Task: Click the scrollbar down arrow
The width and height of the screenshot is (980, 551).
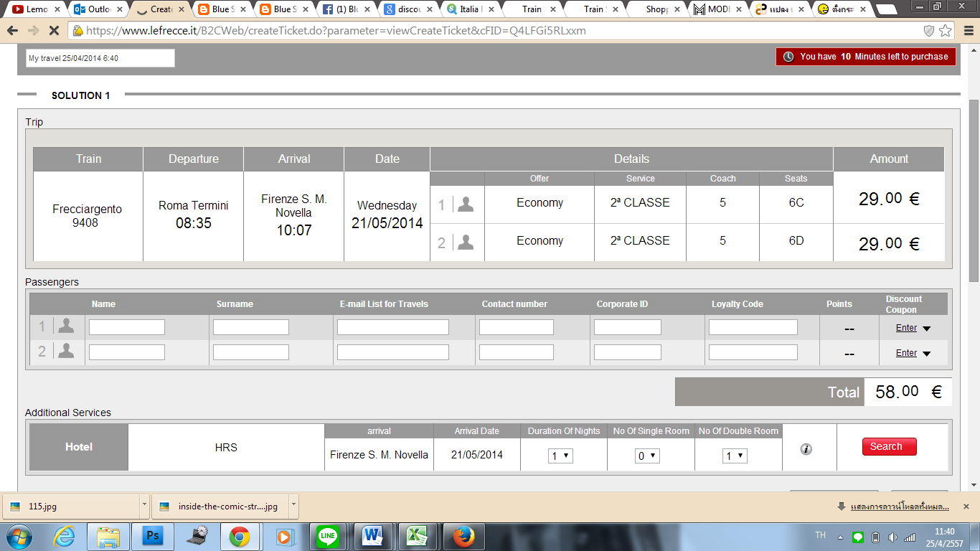Action: click(x=974, y=485)
